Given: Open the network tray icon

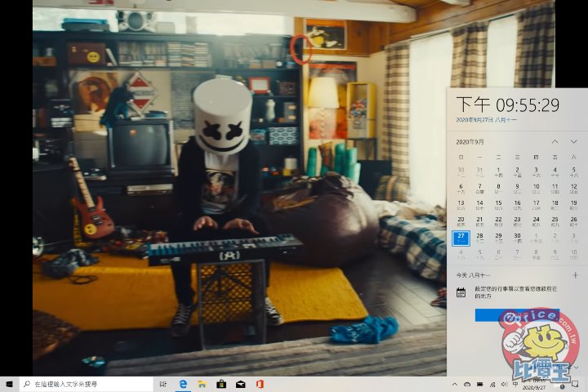Looking at the screenshot, I should (x=492, y=384).
